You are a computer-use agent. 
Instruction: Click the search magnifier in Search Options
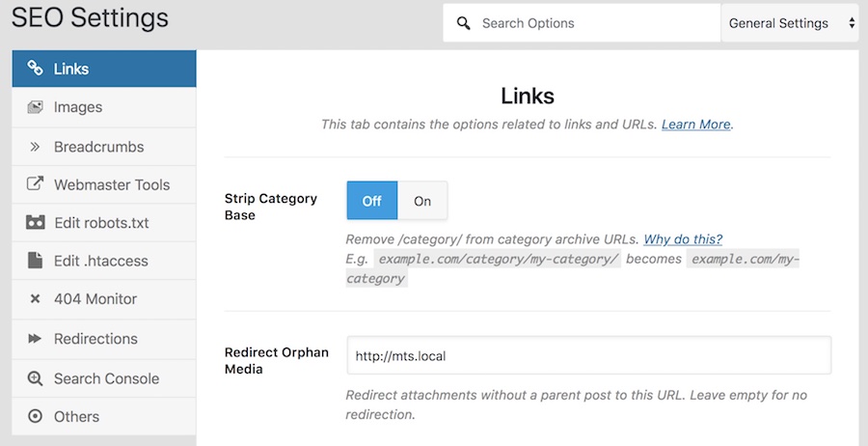(463, 23)
